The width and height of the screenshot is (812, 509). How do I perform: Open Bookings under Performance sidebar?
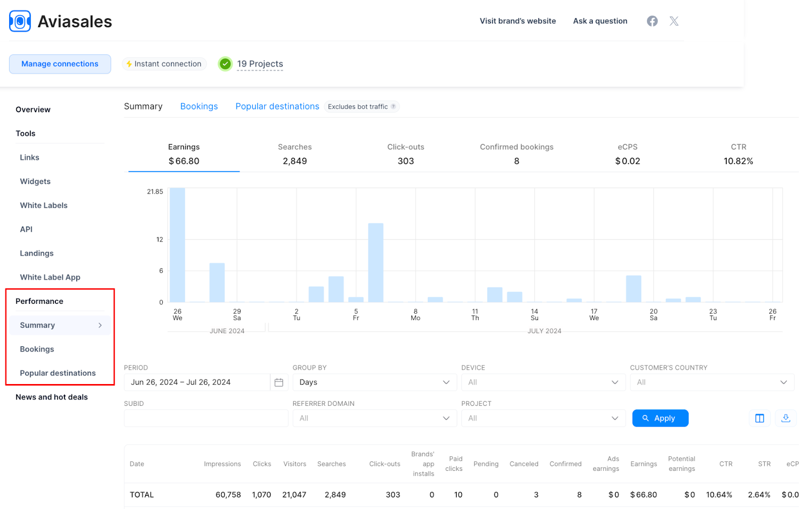37,349
